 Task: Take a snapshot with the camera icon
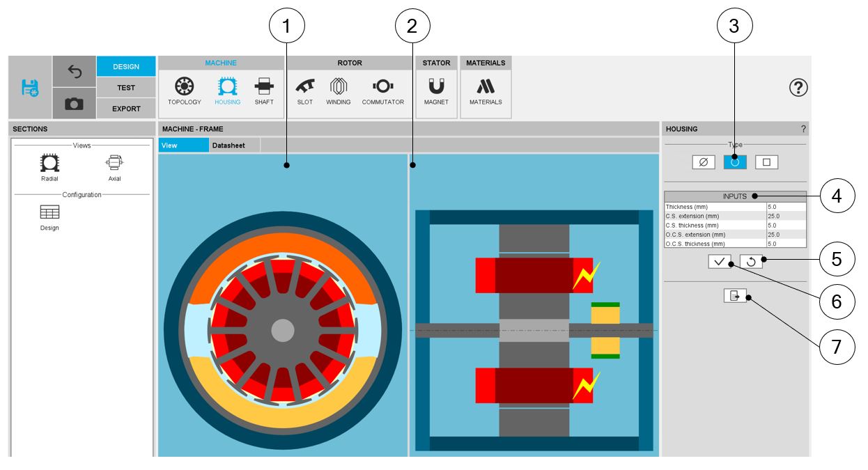(x=75, y=103)
